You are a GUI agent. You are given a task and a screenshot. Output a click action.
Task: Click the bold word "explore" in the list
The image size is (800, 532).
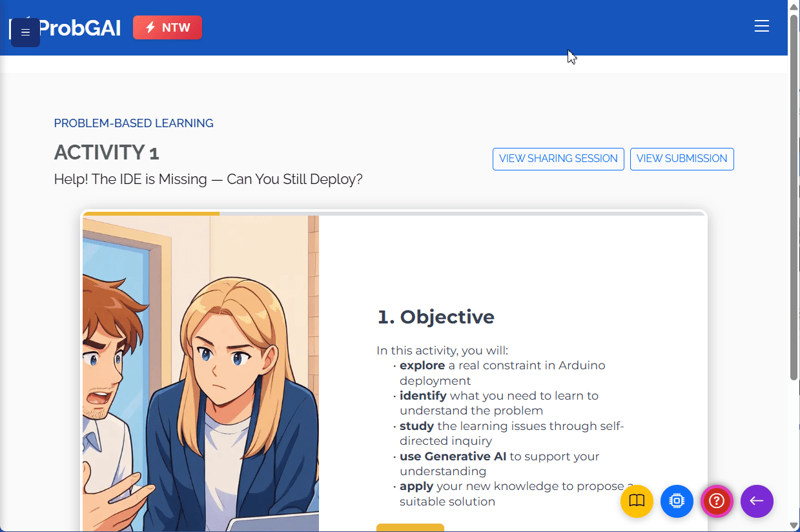(x=422, y=365)
